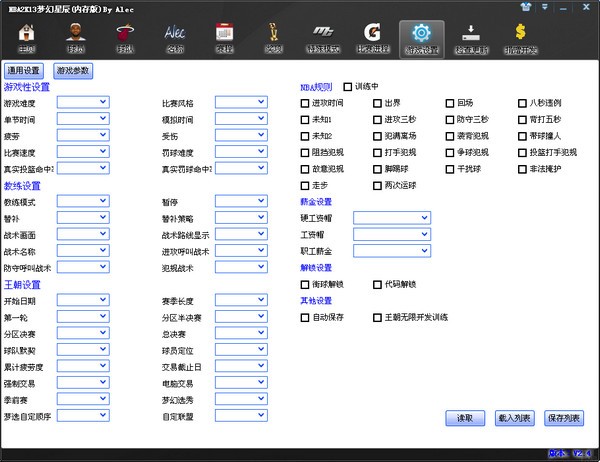Enable the 代码解锁 checkbox

(x=377, y=284)
